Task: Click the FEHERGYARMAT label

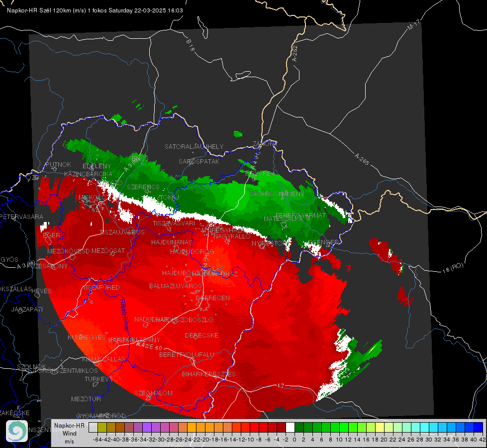Action: click(x=301, y=215)
